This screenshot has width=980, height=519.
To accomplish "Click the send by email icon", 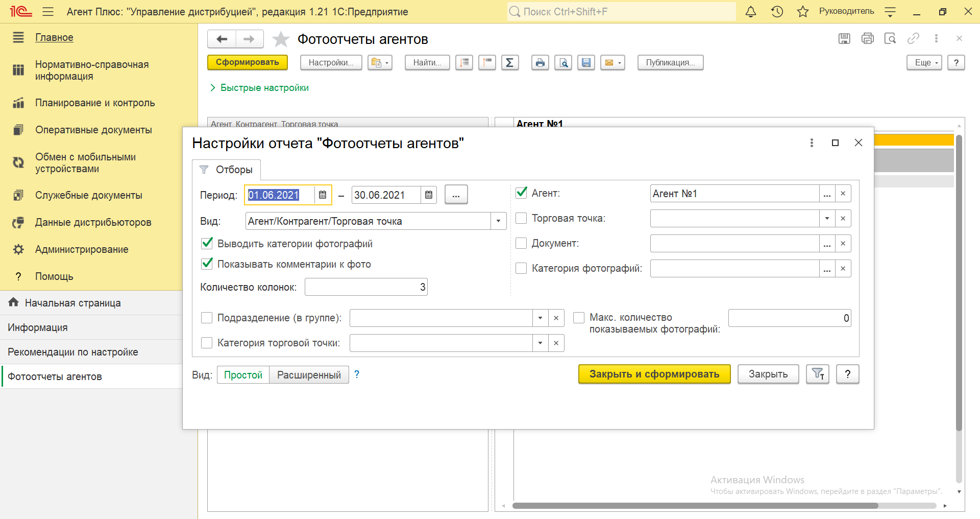I will 612,62.
